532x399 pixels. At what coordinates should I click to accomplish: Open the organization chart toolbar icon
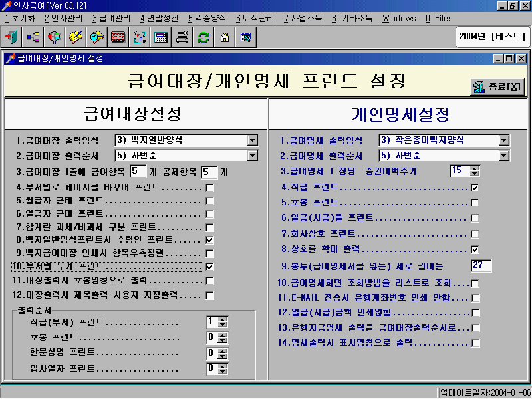coord(33,37)
